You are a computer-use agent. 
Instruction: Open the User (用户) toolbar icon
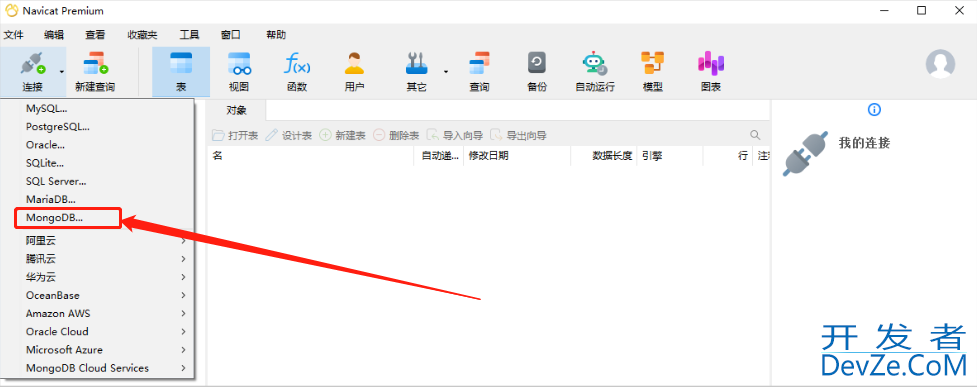click(x=354, y=64)
